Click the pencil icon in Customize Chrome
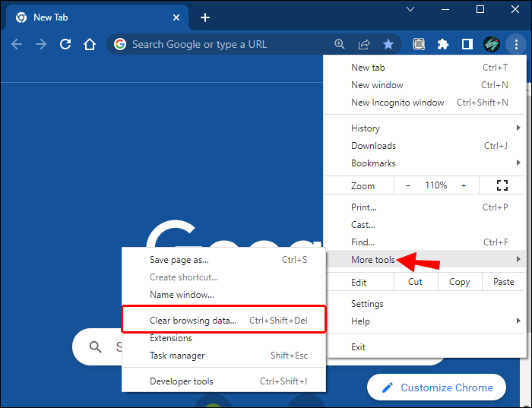Screen dimensions: 532x408 tap(388, 387)
